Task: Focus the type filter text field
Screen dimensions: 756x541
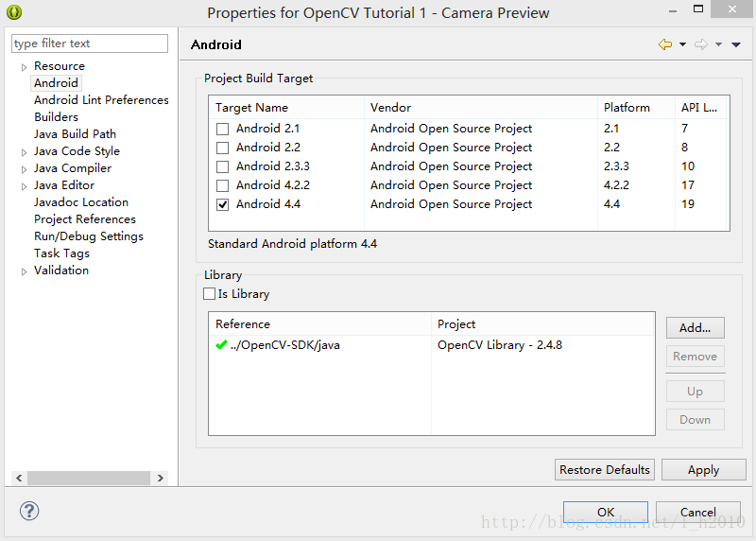Action: 90,44
